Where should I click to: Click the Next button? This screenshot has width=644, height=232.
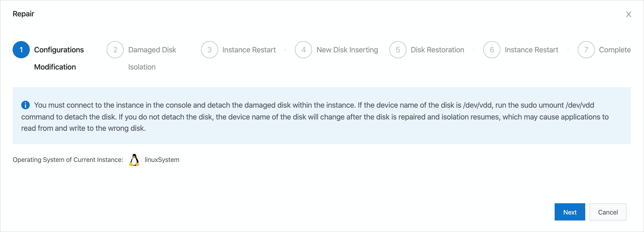coord(570,212)
